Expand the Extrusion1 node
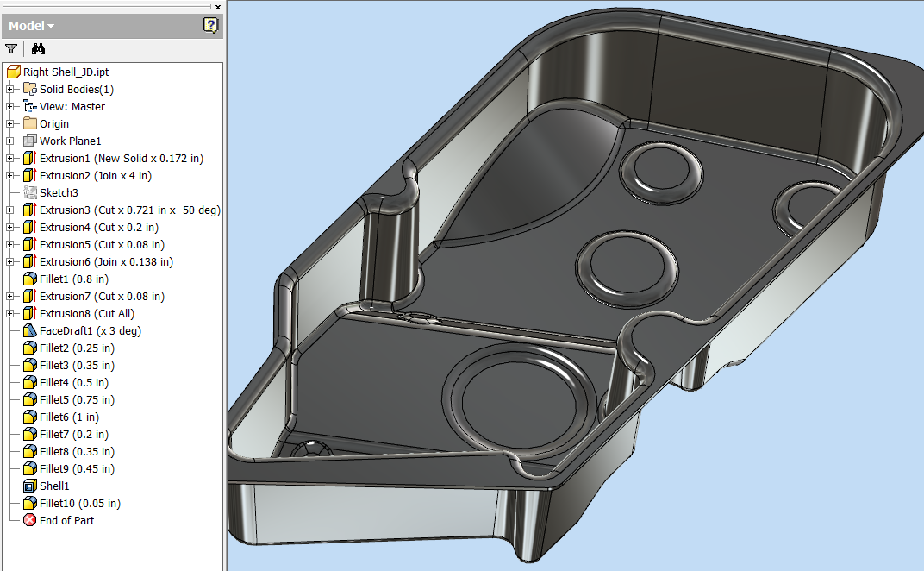This screenshot has height=571, width=924. (10, 158)
